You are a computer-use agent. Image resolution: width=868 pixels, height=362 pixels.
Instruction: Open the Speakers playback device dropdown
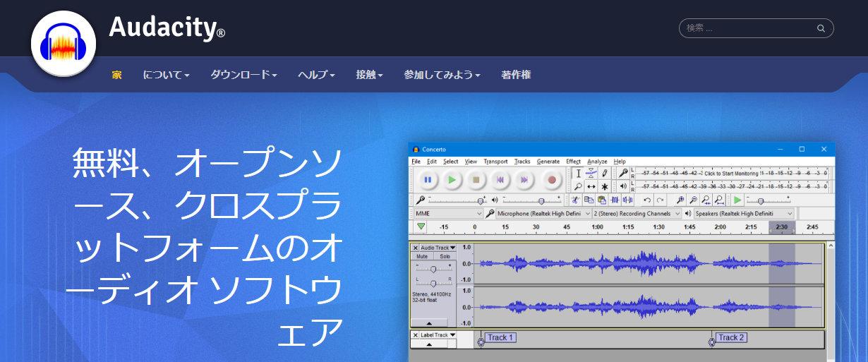(x=744, y=213)
